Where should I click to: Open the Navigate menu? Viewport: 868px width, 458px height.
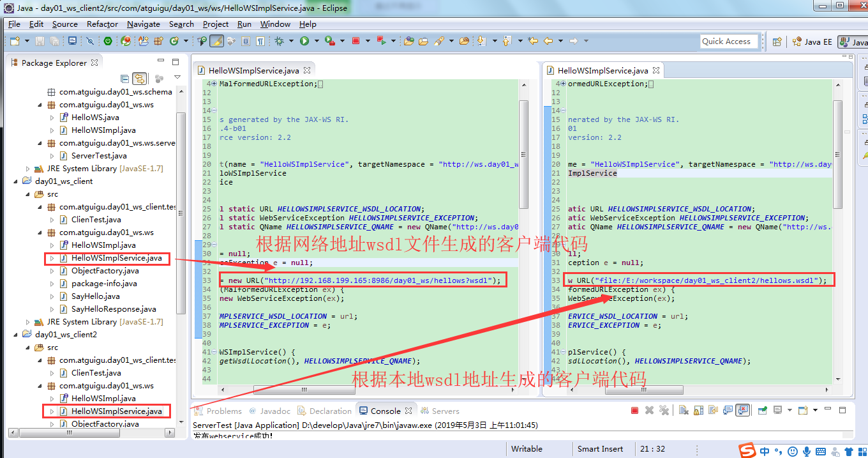tap(144, 24)
